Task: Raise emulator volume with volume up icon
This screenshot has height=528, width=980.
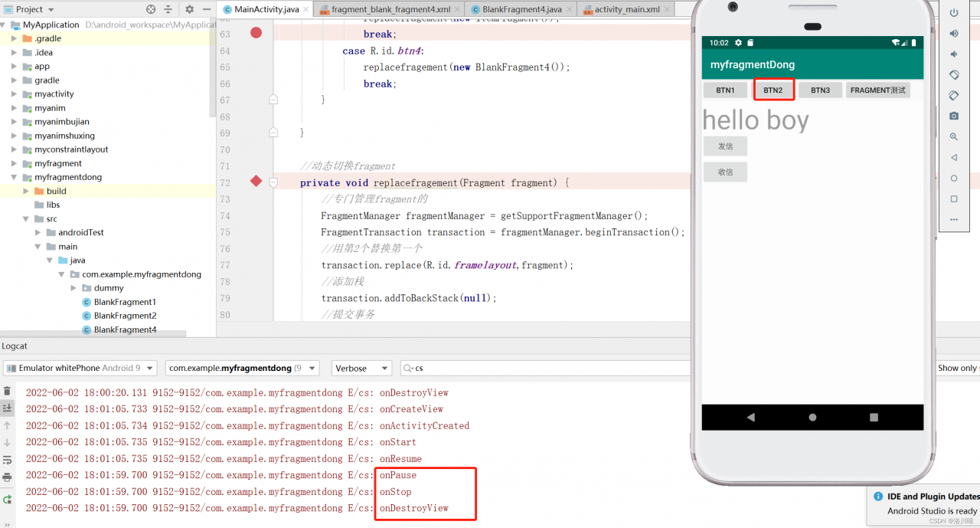Action: [954, 34]
